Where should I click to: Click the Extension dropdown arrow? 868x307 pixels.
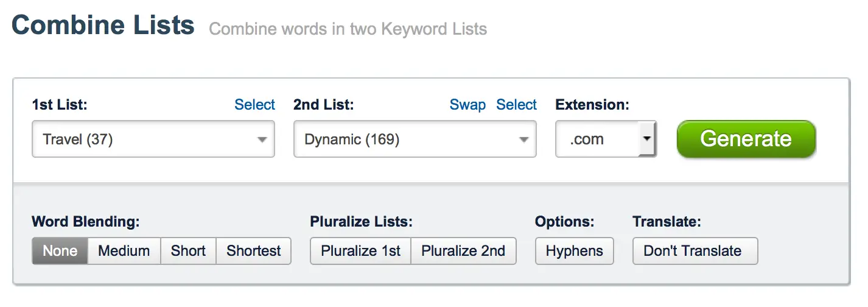tap(646, 139)
